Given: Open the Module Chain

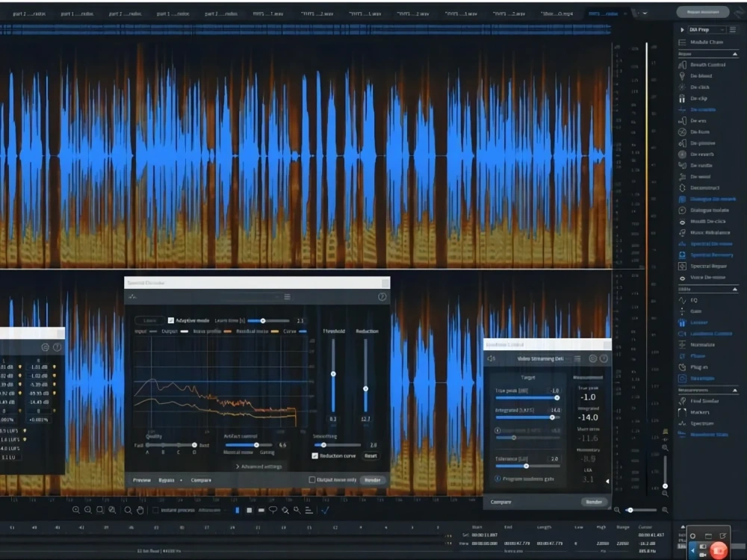Looking at the screenshot, I should pos(701,43).
